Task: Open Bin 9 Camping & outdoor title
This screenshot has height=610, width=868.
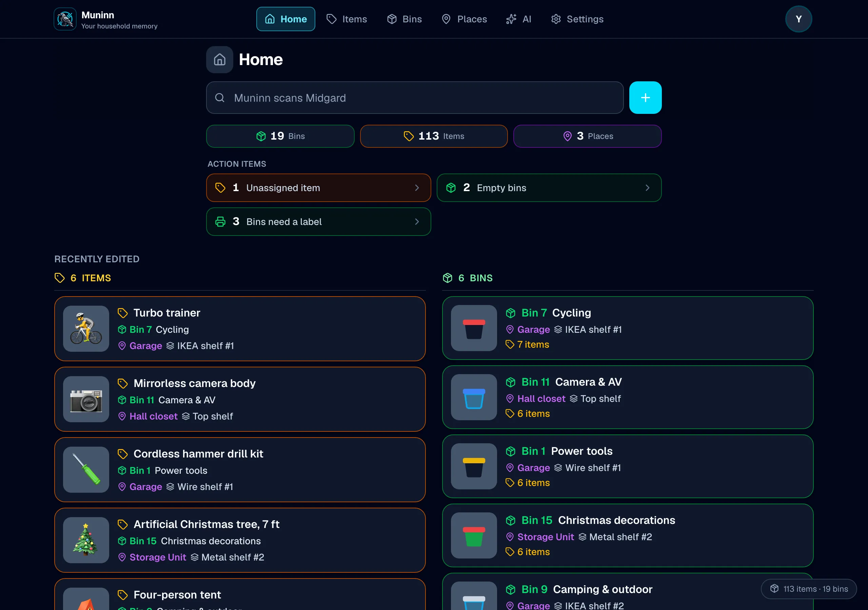Action: [x=587, y=590]
